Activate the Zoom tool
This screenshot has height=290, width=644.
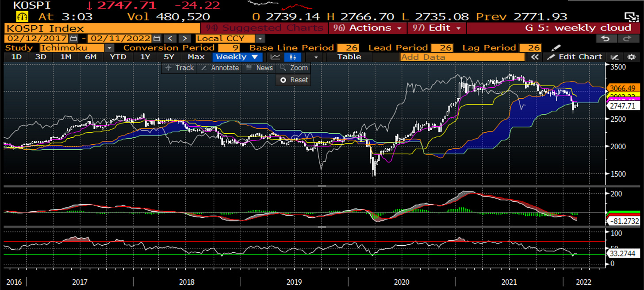(294, 68)
